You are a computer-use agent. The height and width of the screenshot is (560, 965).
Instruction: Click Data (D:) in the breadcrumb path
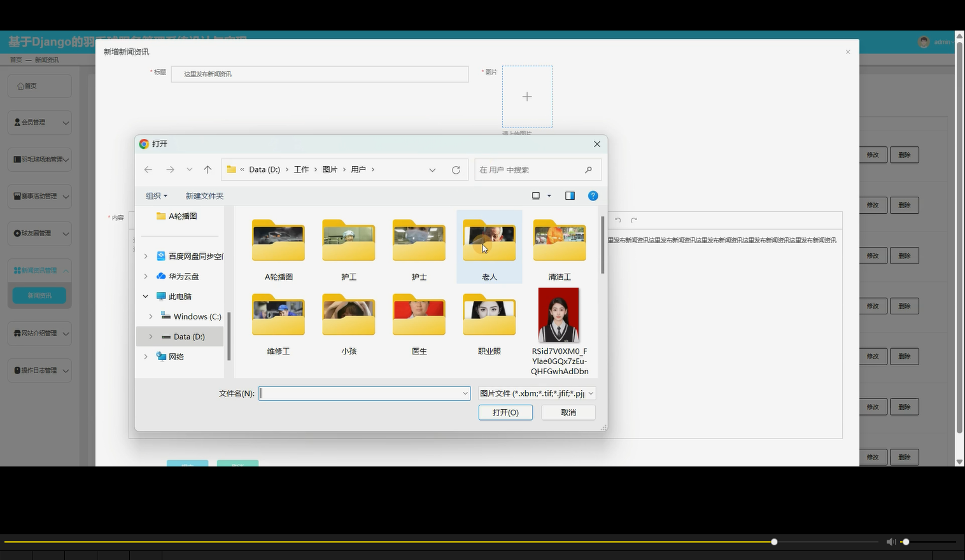coord(264,169)
